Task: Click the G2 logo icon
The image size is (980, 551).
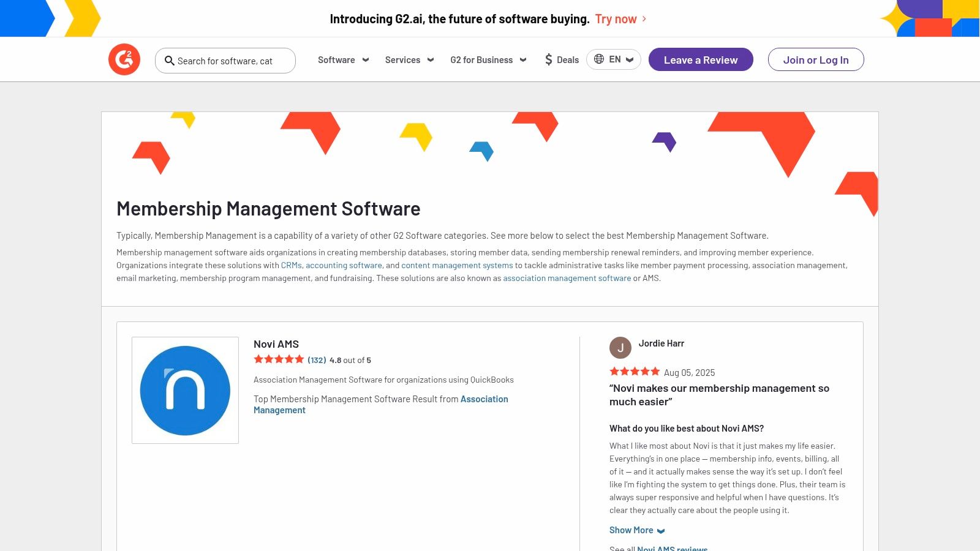Action: 124,59
